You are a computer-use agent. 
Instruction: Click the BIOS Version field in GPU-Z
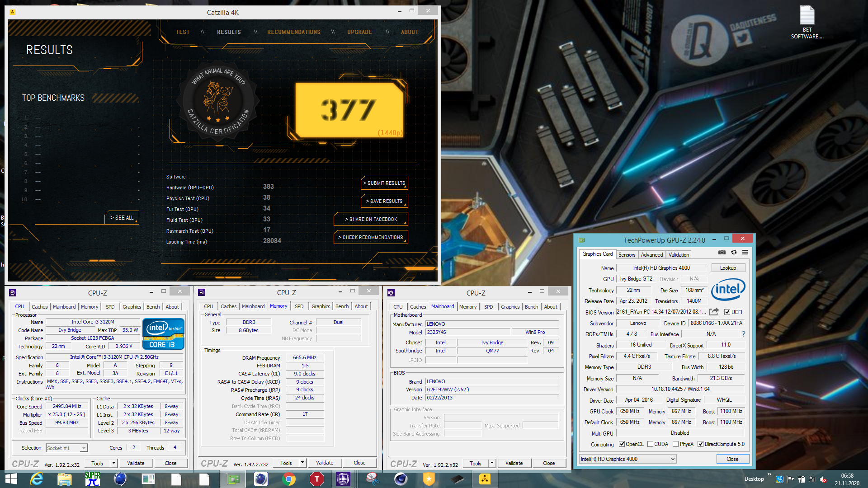click(x=661, y=312)
